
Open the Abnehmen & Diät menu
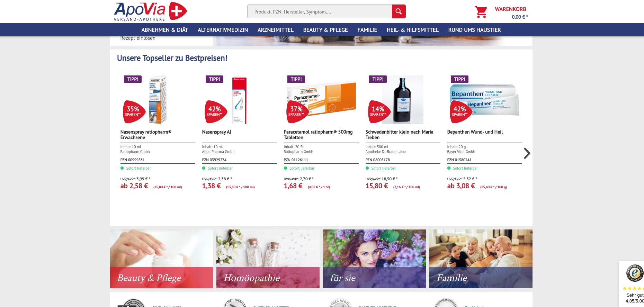tap(164, 30)
